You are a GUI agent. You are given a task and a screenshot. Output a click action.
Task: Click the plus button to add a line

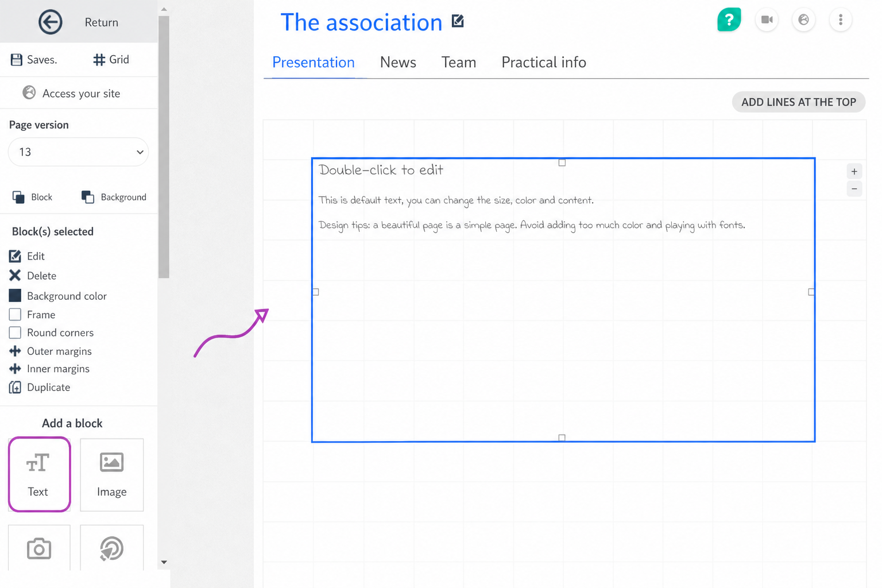(854, 172)
